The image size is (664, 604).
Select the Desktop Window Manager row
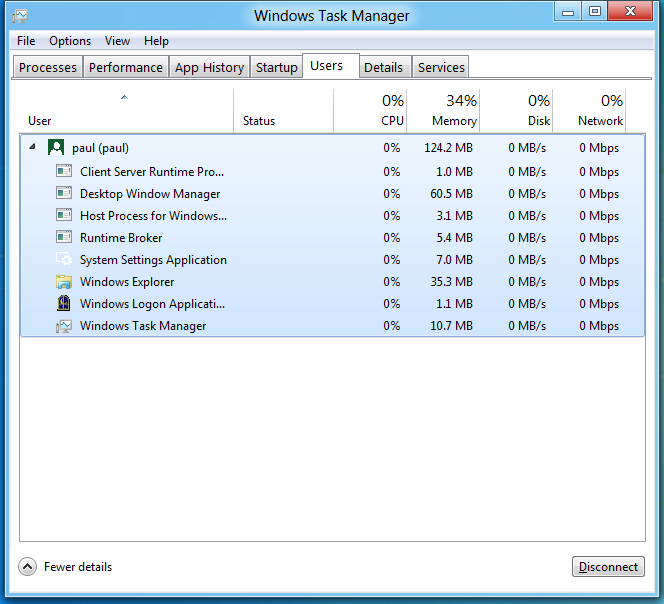332,193
